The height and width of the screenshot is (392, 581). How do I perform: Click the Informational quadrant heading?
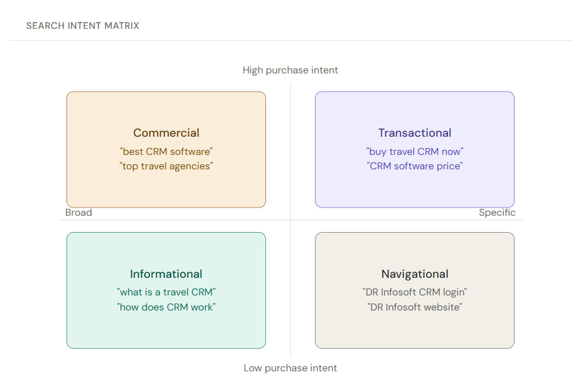[x=166, y=274]
